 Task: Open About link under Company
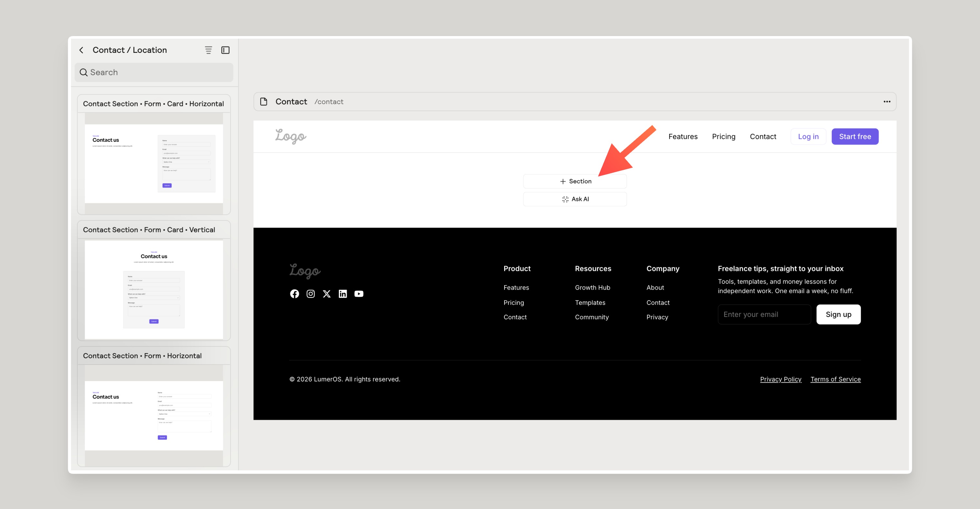tap(655, 288)
